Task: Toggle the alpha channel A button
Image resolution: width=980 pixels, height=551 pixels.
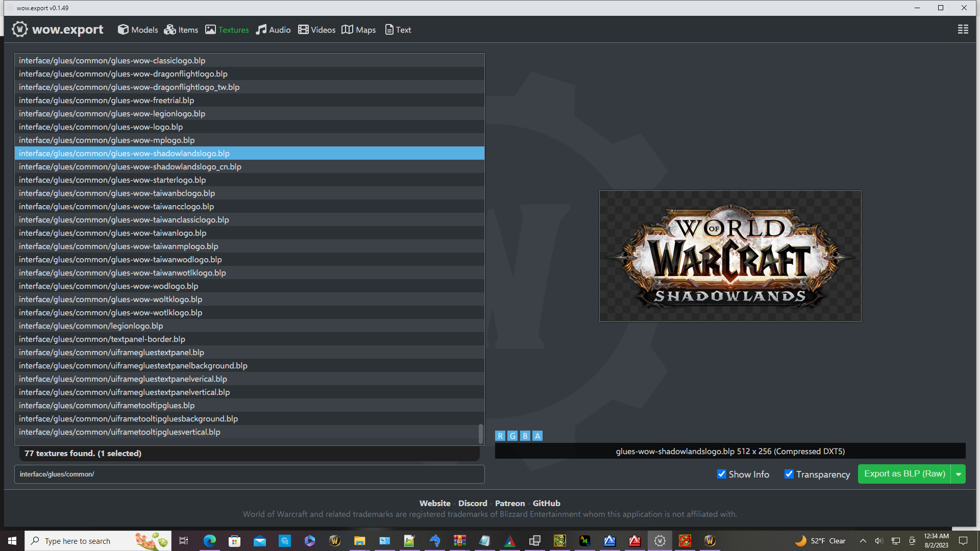Action: tap(537, 436)
